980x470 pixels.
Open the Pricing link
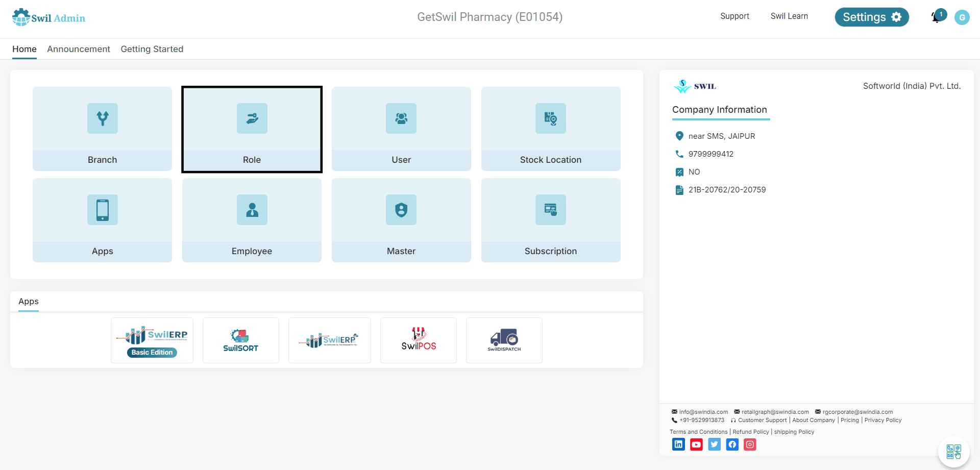click(850, 420)
